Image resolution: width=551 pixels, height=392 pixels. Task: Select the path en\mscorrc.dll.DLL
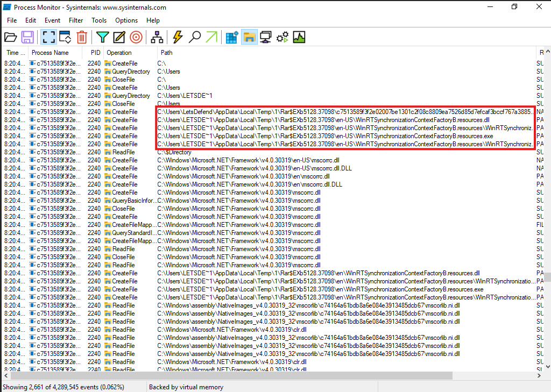pos(250,184)
